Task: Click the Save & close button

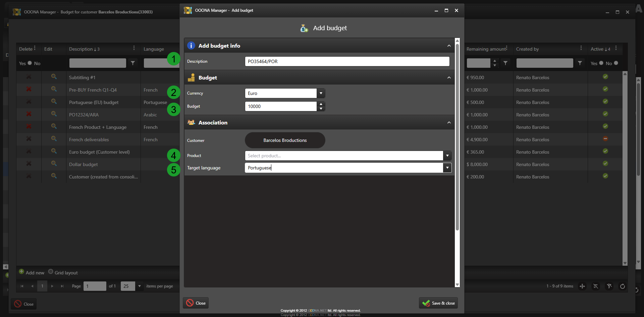Action: [438, 303]
